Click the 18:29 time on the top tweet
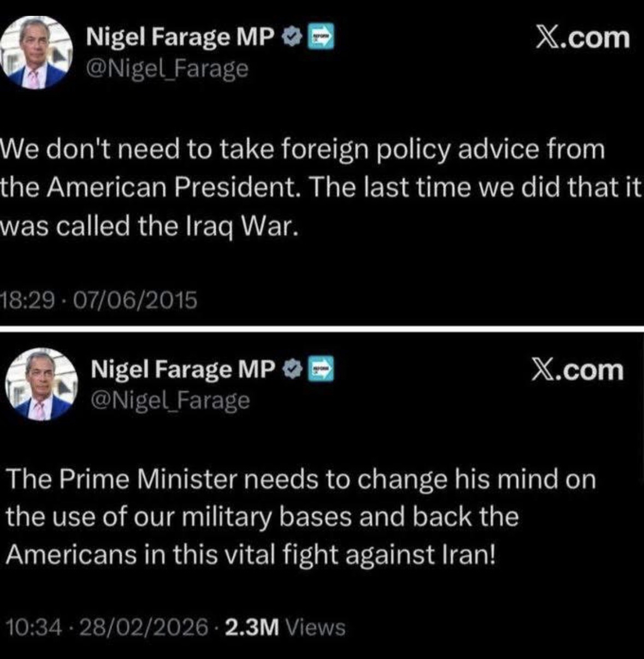 (x=28, y=300)
